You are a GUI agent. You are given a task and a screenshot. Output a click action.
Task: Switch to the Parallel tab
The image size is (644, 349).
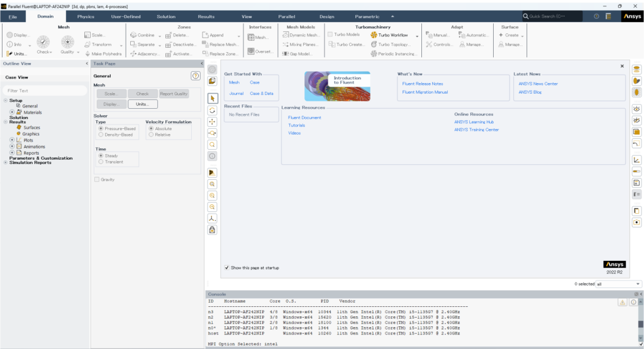coord(287,16)
